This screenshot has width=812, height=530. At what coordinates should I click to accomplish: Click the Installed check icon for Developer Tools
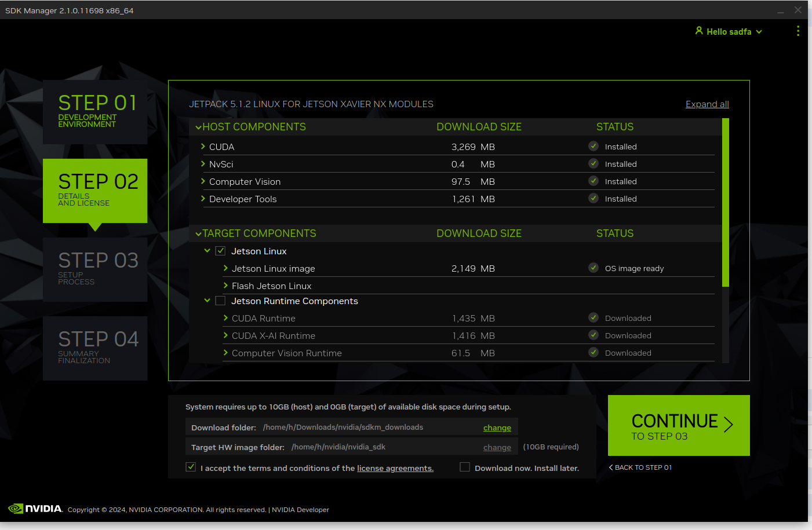pyautogui.click(x=593, y=198)
